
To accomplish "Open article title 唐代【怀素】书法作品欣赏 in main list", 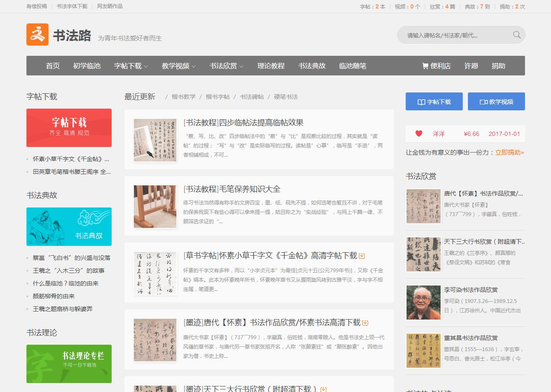I will [272, 323].
